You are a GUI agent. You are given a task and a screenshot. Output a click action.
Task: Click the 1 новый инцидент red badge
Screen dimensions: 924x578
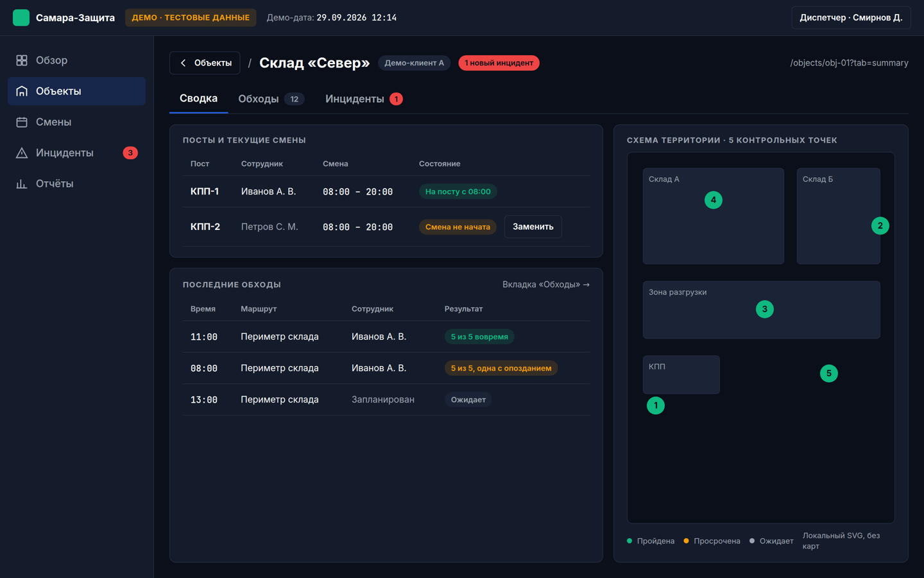499,63
